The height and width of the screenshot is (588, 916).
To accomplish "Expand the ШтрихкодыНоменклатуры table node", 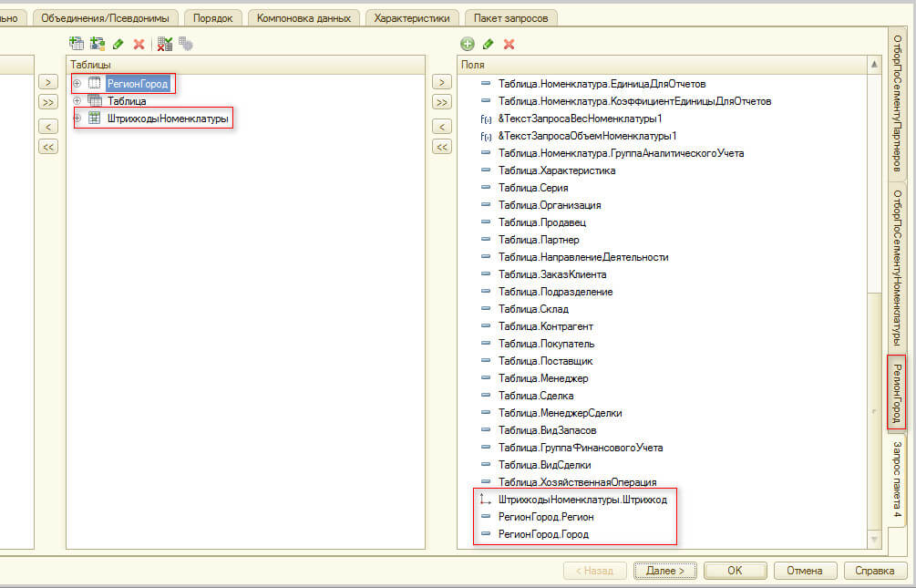I will click(x=77, y=119).
